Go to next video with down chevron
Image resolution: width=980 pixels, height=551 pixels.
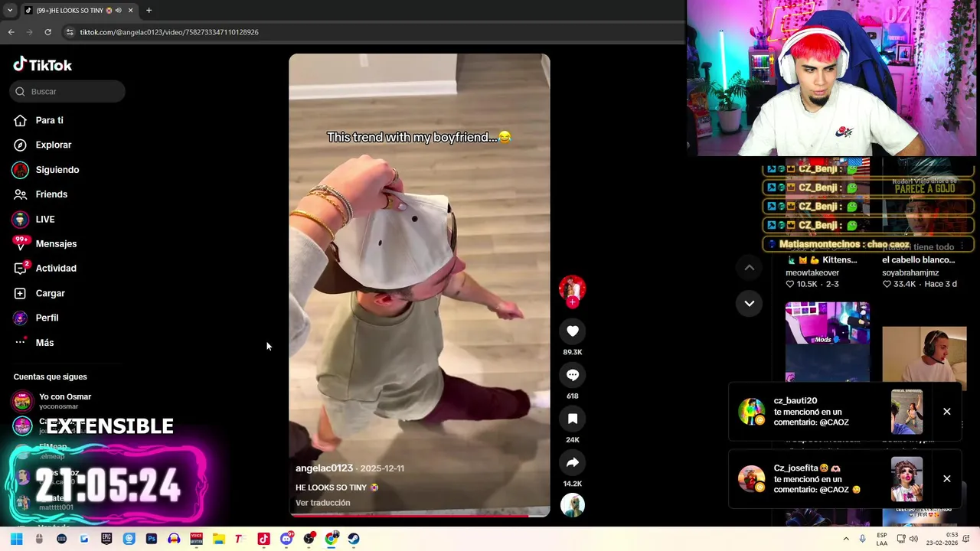(x=749, y=303)
